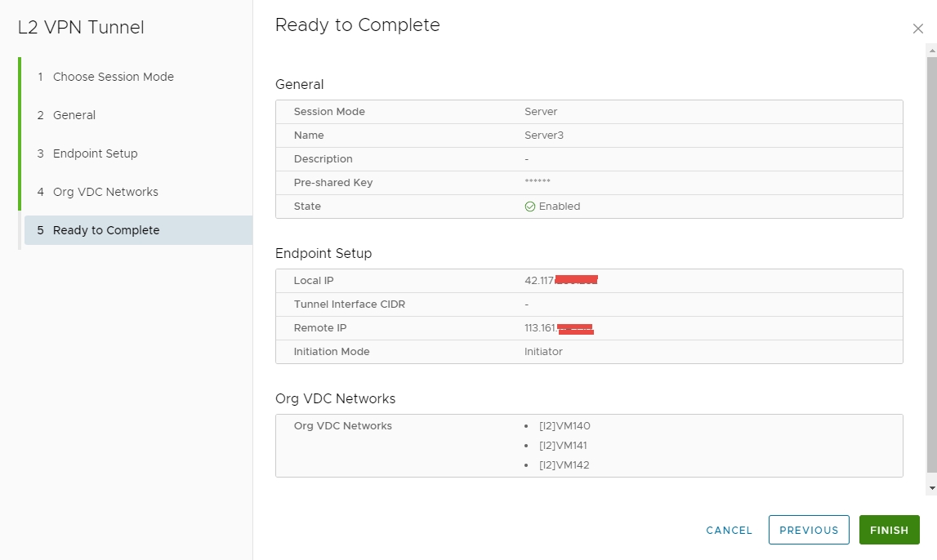937x560 pixels.
Task: Click the Local IP address value
Action: tap(560, 281)
